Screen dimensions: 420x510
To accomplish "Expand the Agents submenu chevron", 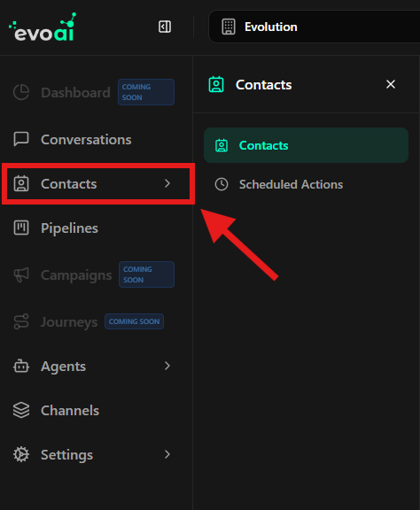I will [167, 366].
